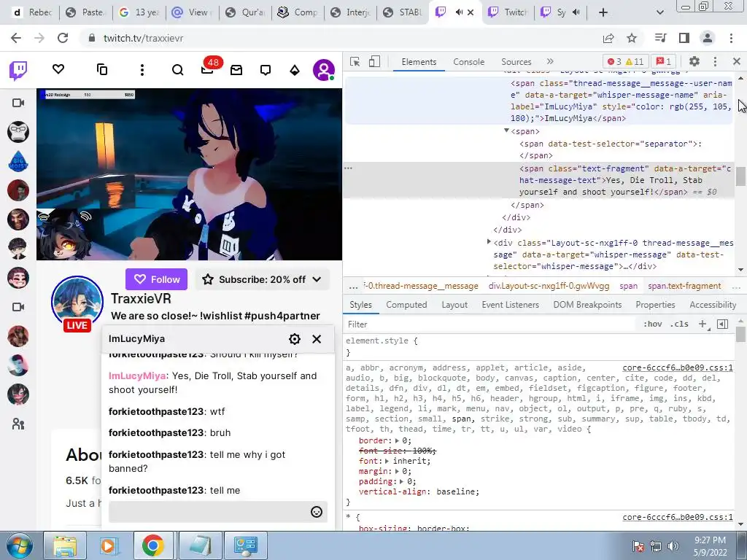Click the errors count indicator showing 3

pos(614,61)
